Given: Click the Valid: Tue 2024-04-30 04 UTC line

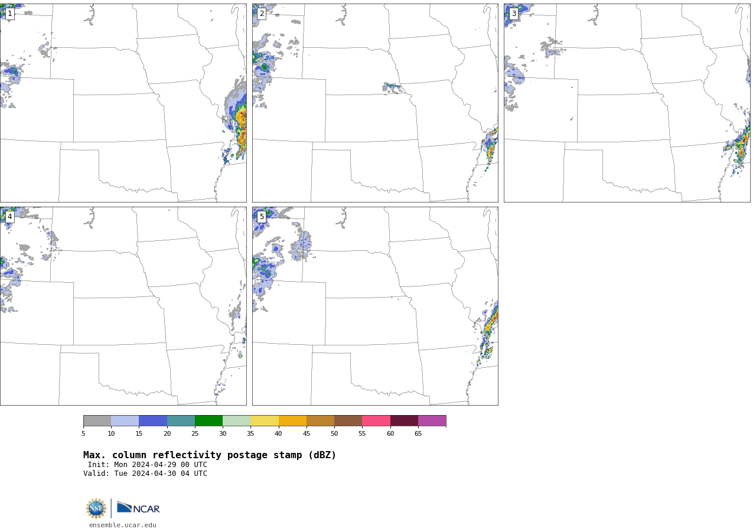Looking at the screenshot, I should click(x=145, y=474).
